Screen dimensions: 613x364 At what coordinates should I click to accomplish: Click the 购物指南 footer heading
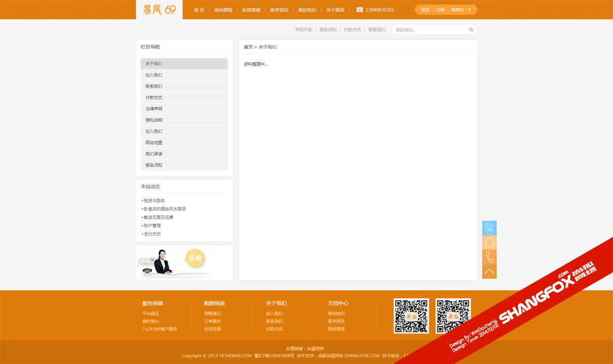214,303
